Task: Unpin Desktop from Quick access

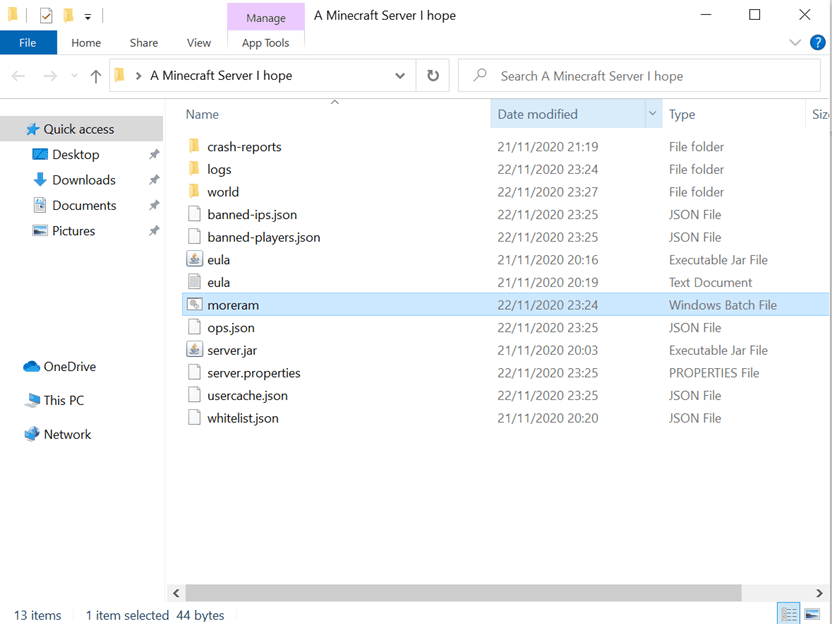Action: click(154, 155)
